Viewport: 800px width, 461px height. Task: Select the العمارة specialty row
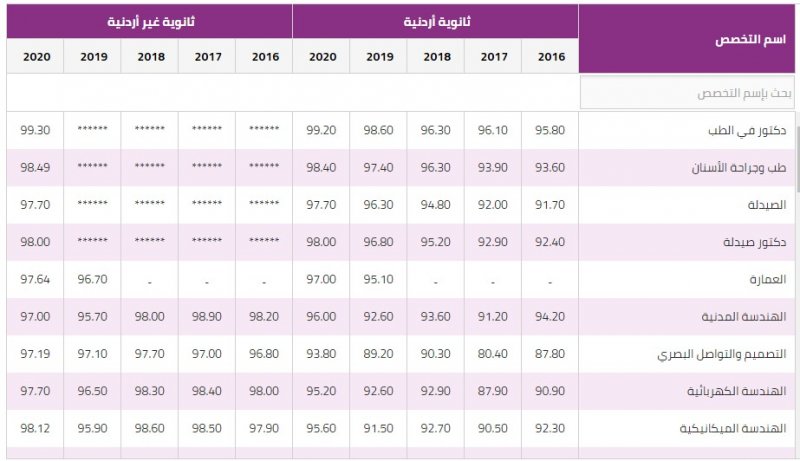click(401, 279)
